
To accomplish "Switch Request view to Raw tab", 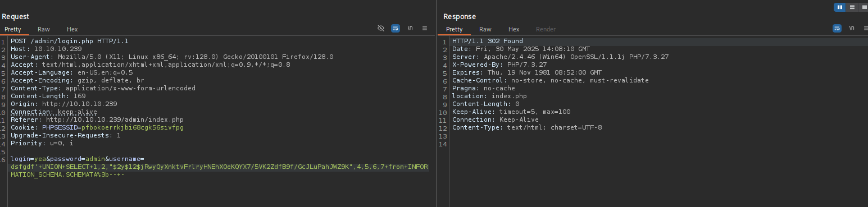I will pyautogui.click(x=44, y=29).
